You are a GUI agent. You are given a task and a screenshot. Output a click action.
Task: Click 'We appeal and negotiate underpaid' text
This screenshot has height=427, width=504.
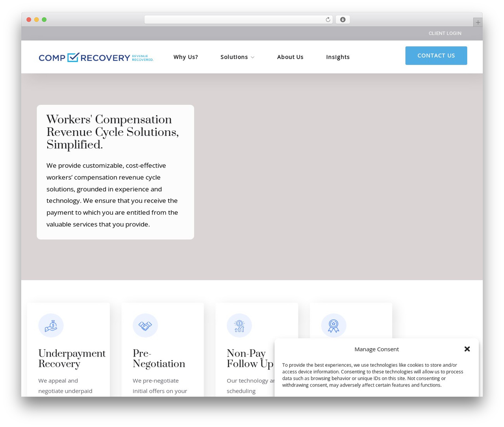[65, 386]
